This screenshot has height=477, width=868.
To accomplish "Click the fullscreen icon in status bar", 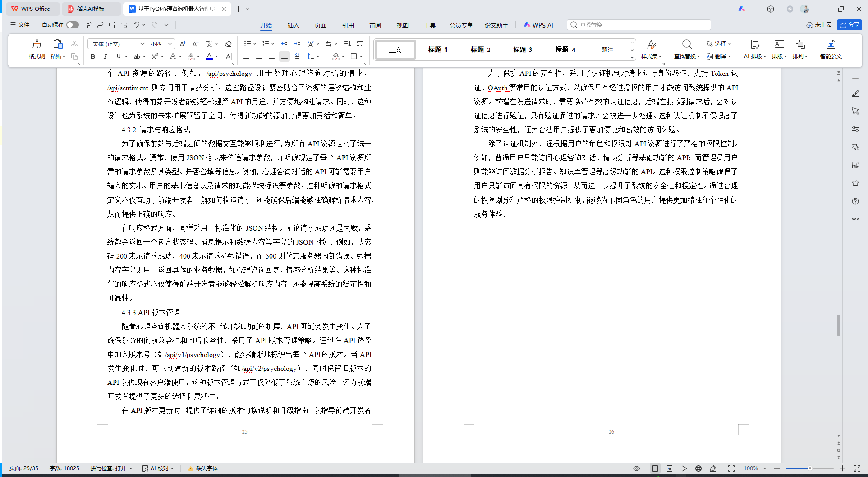I will pyautogui.click(x=857, y=468).
